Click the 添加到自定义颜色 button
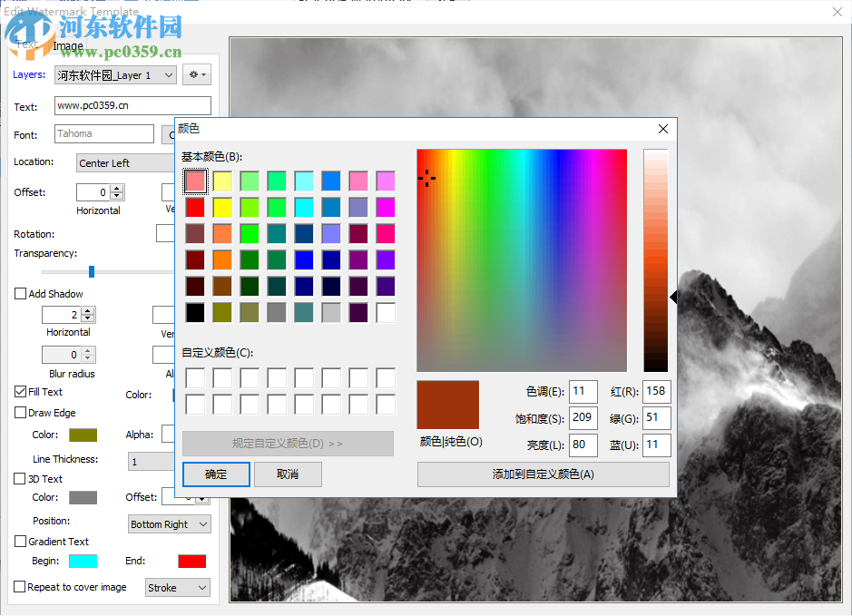The image size is (852, 616). pyautogui.click(x=543, y=474)
